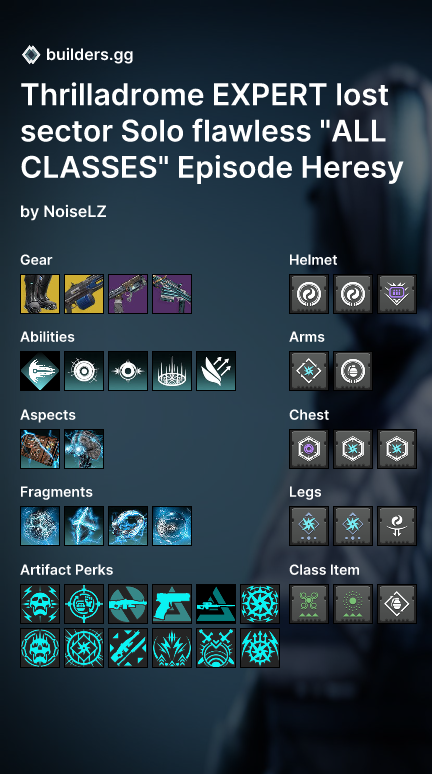Click the spiked ring ability icon
The height and width of the screenshot is (774, 432).
(172, 371)
